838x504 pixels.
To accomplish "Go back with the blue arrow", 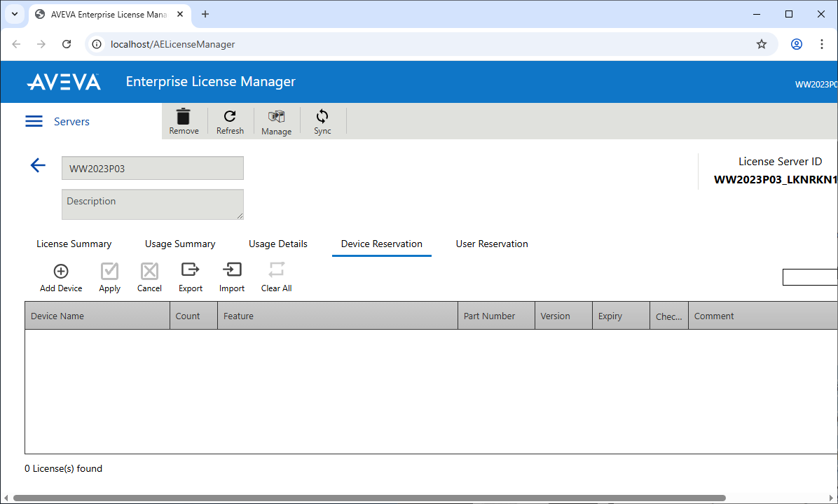I will click(38, 165).
